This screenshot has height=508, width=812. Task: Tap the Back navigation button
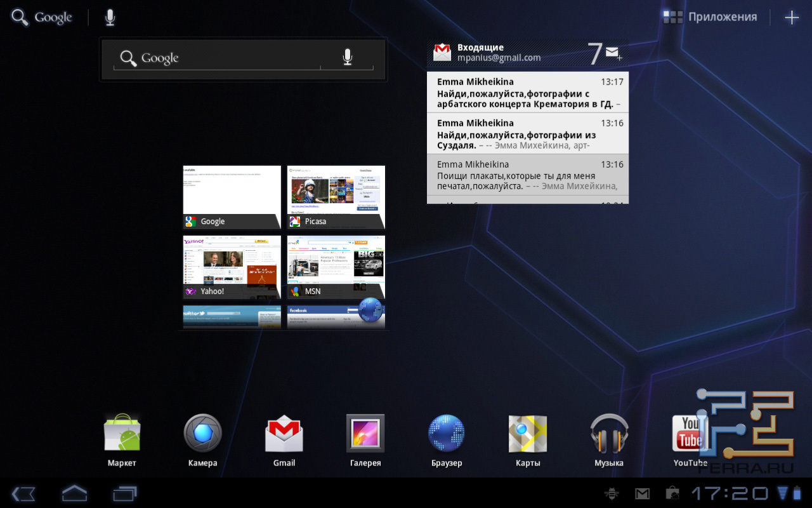[x=23, y=493]
